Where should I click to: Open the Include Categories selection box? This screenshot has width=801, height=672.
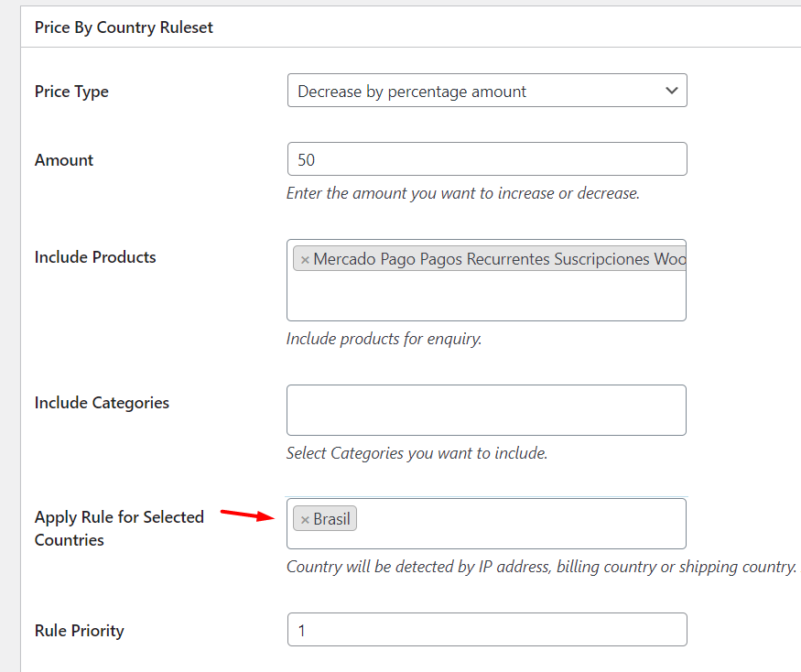pyautogui.click(x=486, y=410)
